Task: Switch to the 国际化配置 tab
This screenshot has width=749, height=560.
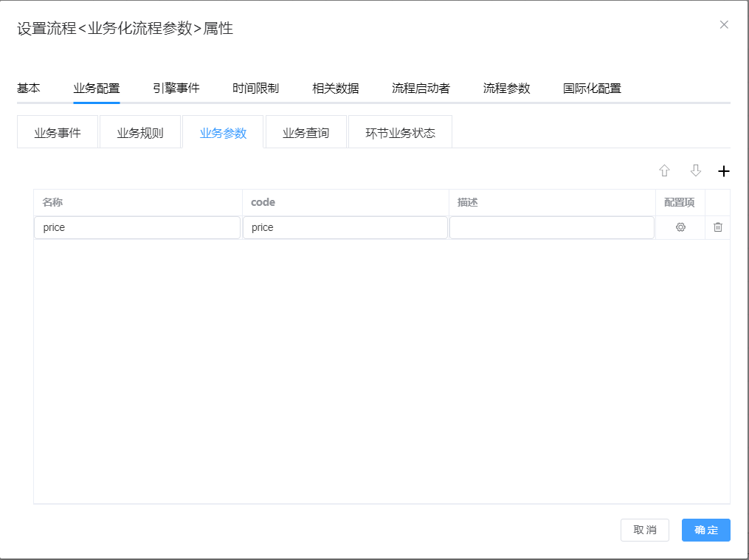Action: click(591, 88)
